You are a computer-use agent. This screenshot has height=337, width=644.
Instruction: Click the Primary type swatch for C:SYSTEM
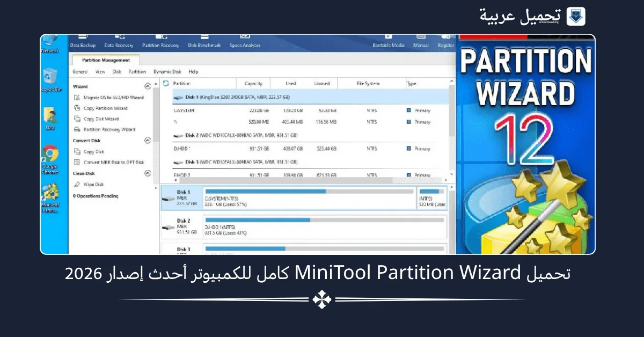409,111
